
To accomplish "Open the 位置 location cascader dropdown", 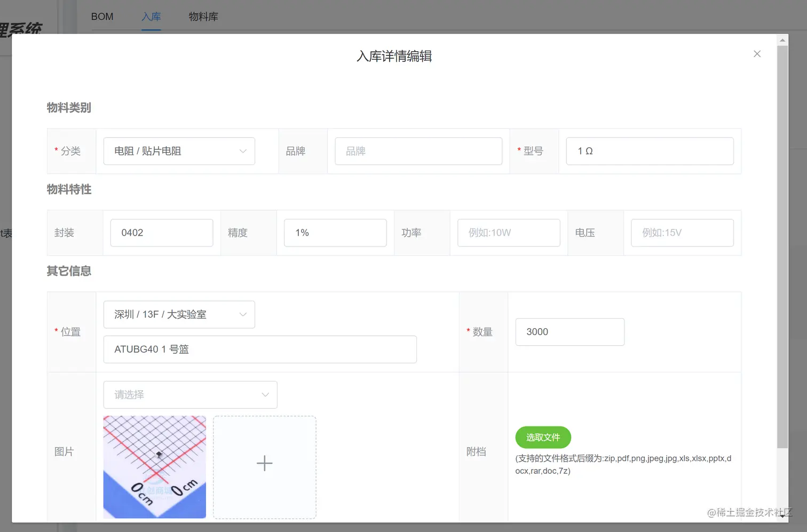I will (179, 314).
